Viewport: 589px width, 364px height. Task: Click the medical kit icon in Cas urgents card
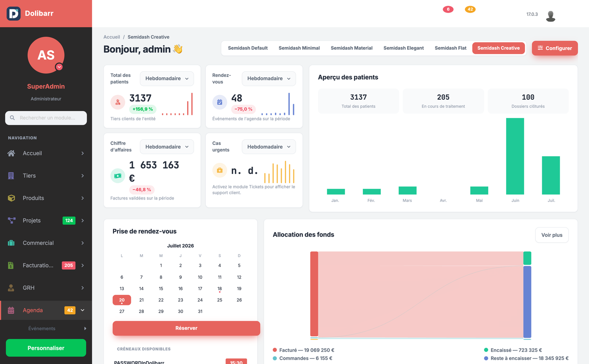(x=220, y=170)
